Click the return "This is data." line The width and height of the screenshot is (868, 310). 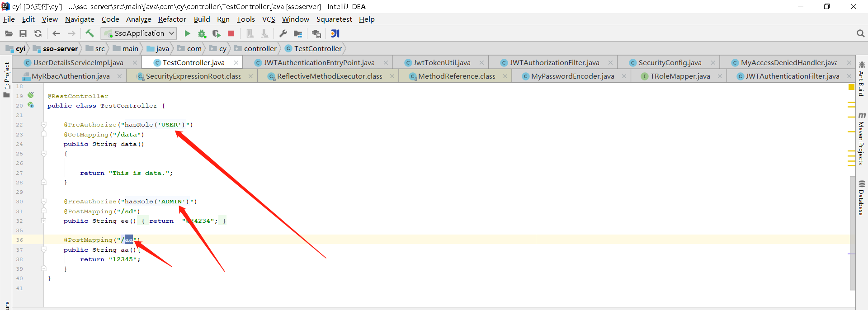tap(126, 173)
